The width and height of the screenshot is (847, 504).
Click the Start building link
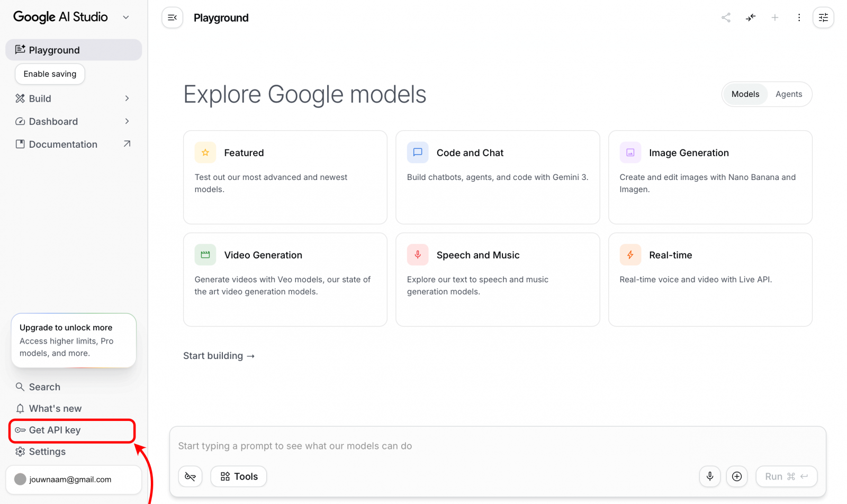[219, 356]
